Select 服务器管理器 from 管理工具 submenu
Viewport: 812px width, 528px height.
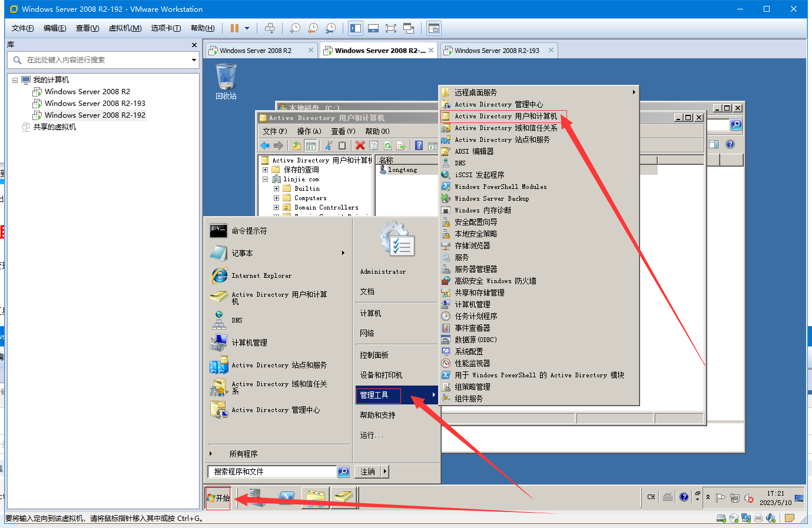point(539,269)
